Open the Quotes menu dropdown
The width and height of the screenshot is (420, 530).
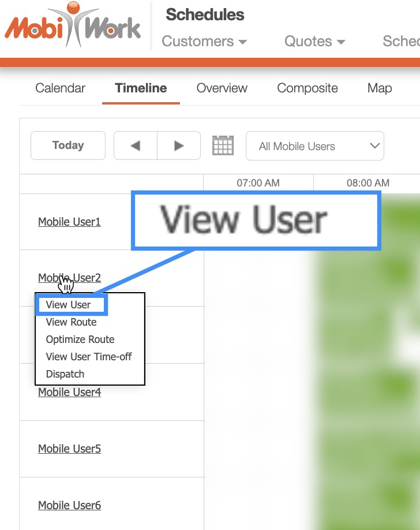(x=314, y=42)
